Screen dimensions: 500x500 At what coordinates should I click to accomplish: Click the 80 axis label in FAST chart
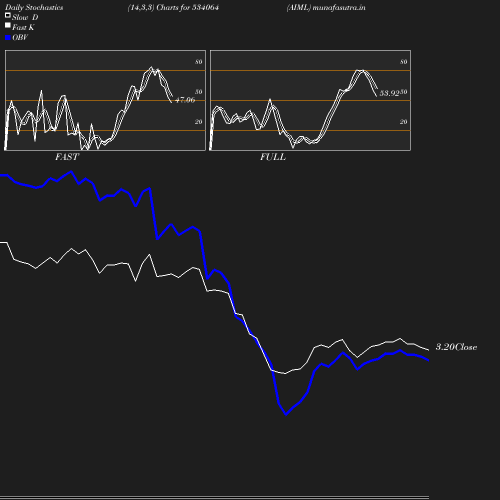pyautogui.click(x=199, y=62)
